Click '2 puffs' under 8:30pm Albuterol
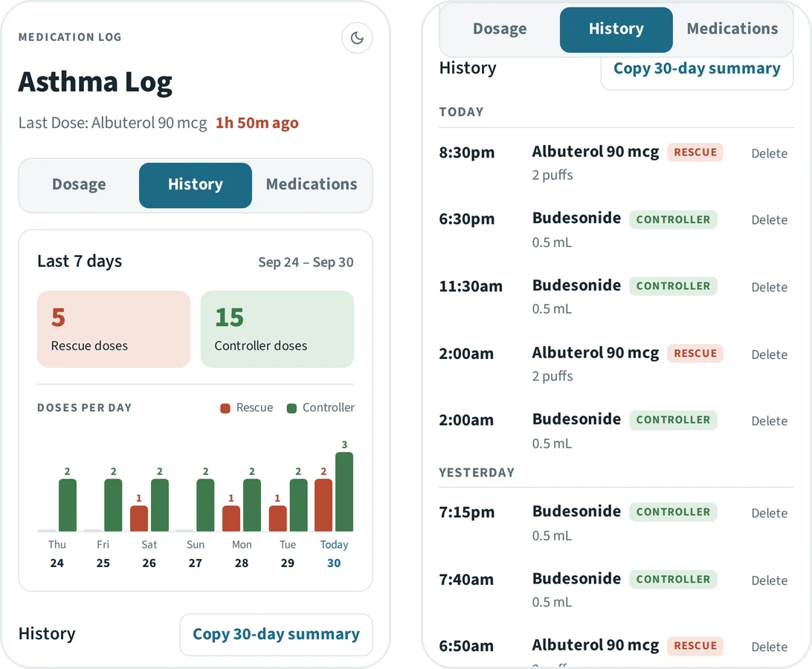The width and height of the screenshot is (812, 669). [552, 175]
